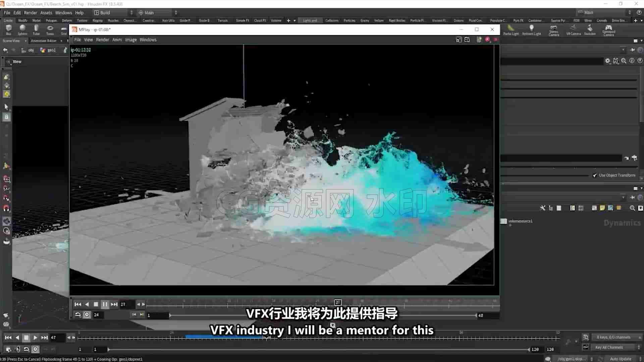
Task: Create a Tube from the shelf
Action: (x=36, y=30)
